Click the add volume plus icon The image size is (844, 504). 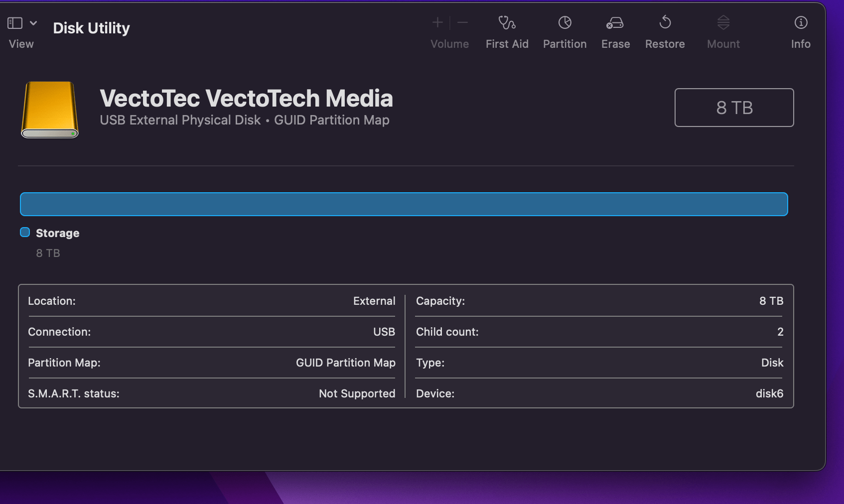[437, 23]
